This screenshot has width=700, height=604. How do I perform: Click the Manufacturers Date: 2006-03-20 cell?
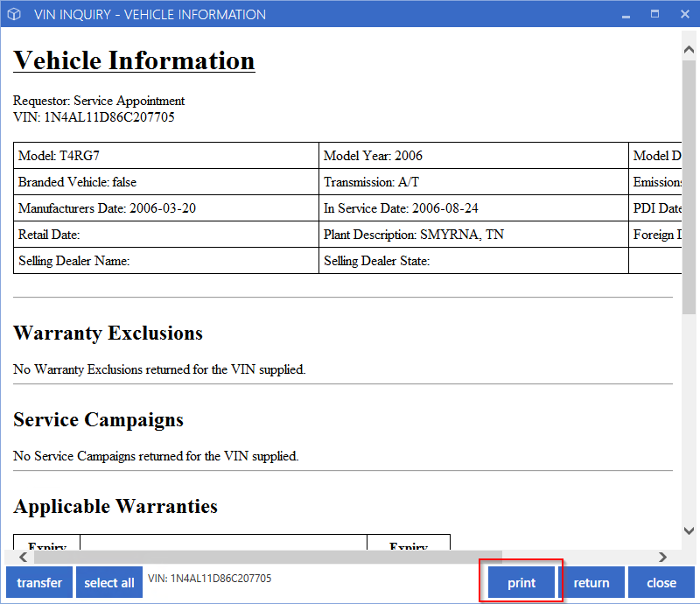click(x=166, y=208)
